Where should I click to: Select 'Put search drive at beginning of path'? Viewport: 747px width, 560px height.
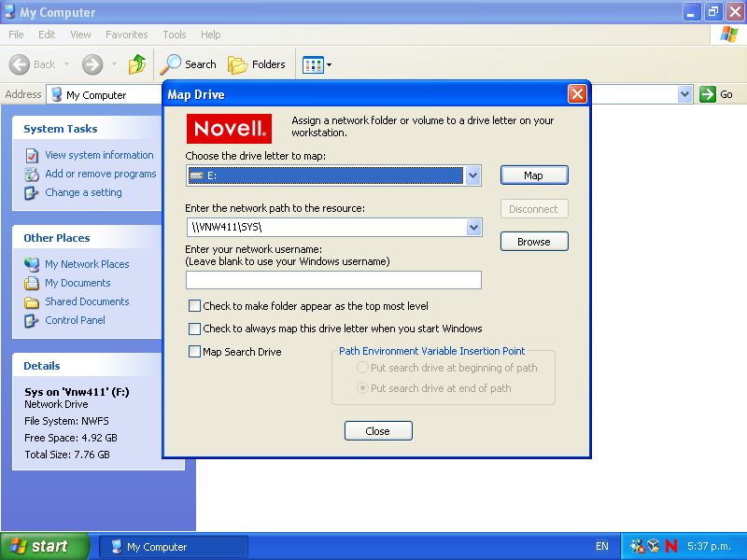coord(362,368)
